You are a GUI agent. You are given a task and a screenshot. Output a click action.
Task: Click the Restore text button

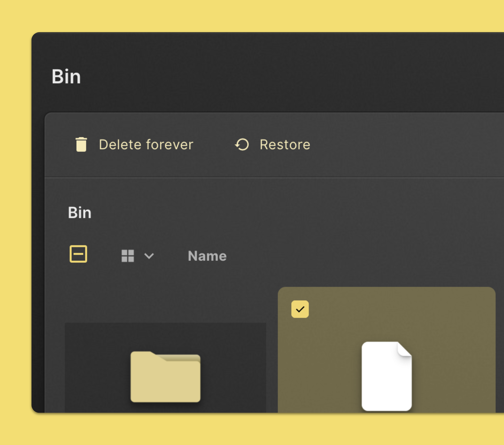click(x=285, y=145)
